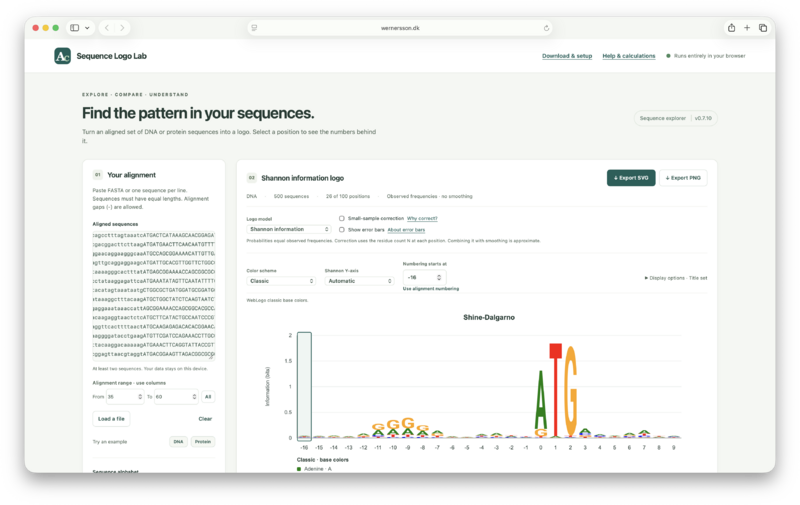This screenshot has width=800, height=505.
Task: Load the DNA example
Action: click(x=178, y=442)
